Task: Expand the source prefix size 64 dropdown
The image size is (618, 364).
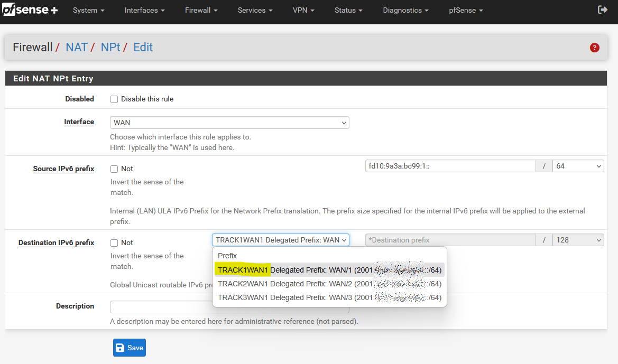Action: click(578, 166)
